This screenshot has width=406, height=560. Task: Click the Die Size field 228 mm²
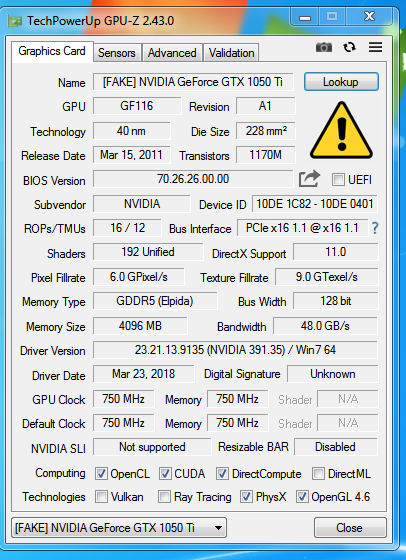coord(265,131)
